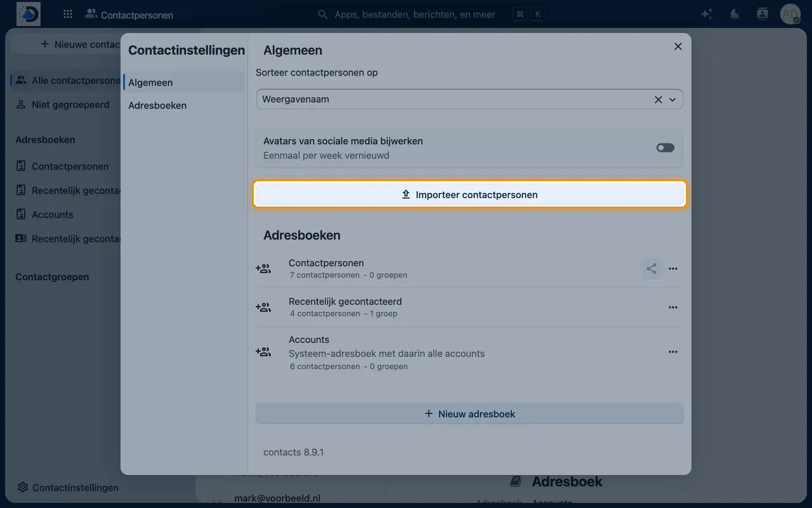Create a Nieuw adresboek

pyautogui.click(x=470, y=413)
